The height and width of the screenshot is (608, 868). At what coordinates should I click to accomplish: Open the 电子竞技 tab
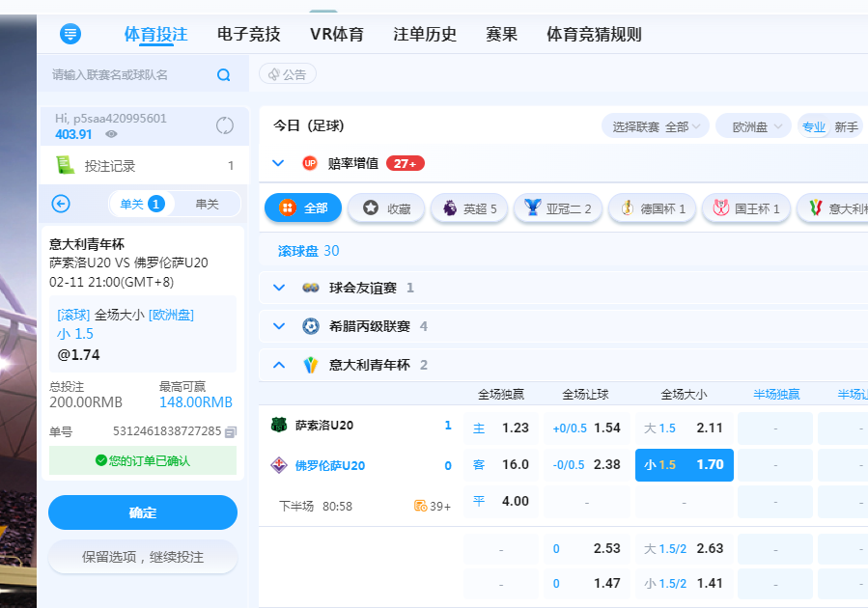[x=248, y=35]
